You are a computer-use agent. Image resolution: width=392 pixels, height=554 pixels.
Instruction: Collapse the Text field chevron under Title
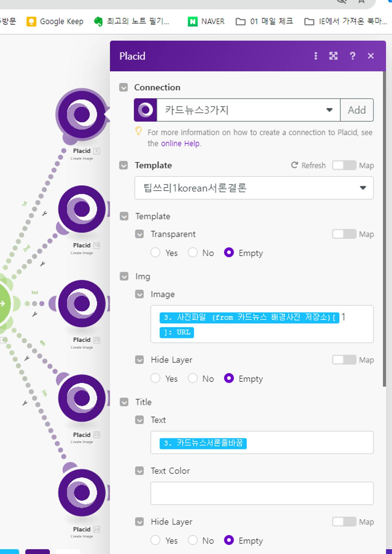pyautogui.click(x=139, y=420)
